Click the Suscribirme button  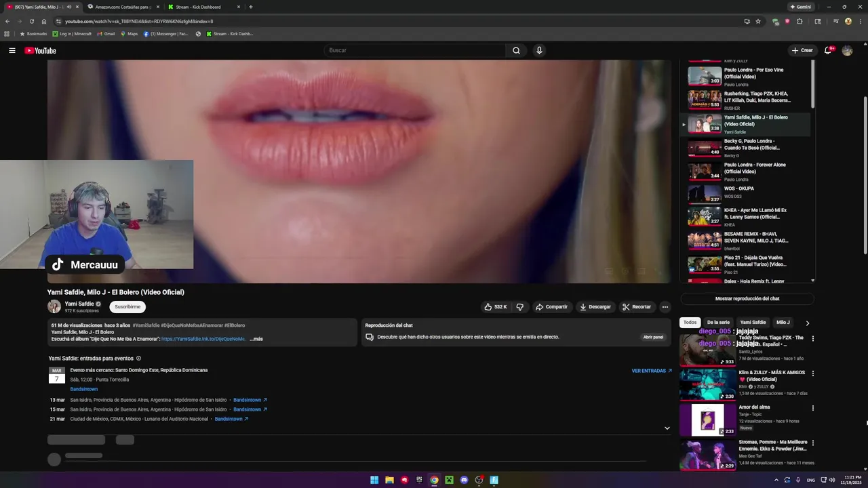(127, 307)
